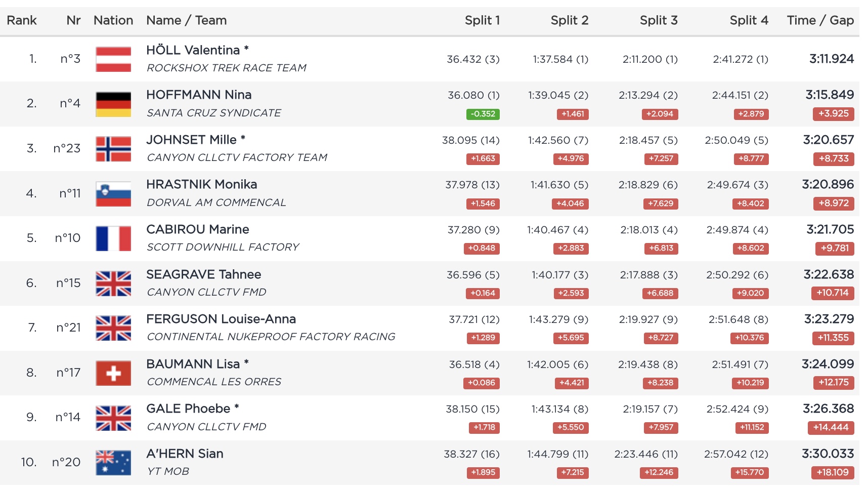Viewport: 868px width, 488px height.
Task: Click the Split 3 column header
Action: pyautogui.click(x=658, y=20)
